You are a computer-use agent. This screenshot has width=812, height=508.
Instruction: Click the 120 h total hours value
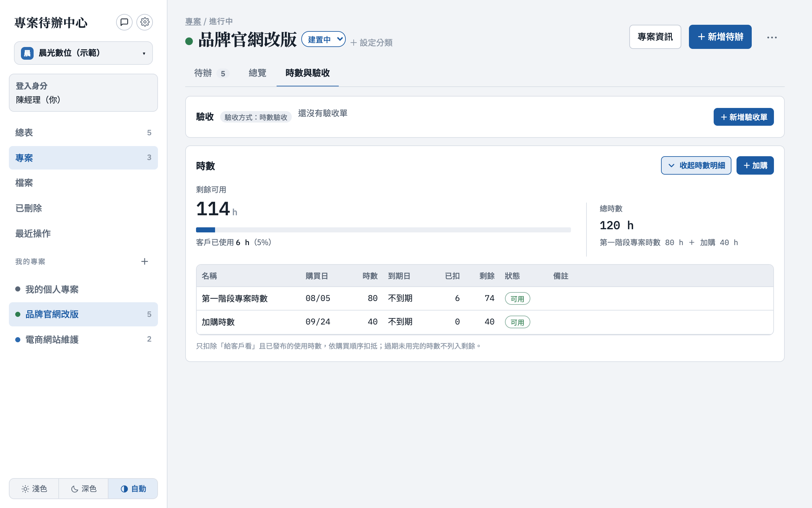coord(616,225)
